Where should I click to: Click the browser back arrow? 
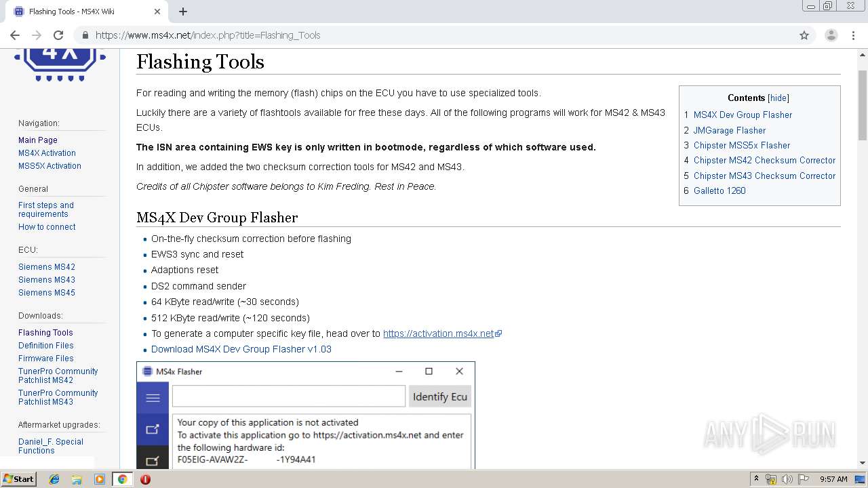coord(15,35)
